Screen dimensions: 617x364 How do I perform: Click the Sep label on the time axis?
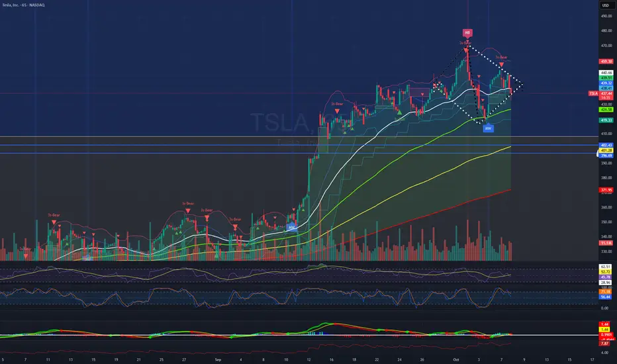pos(218,359)
